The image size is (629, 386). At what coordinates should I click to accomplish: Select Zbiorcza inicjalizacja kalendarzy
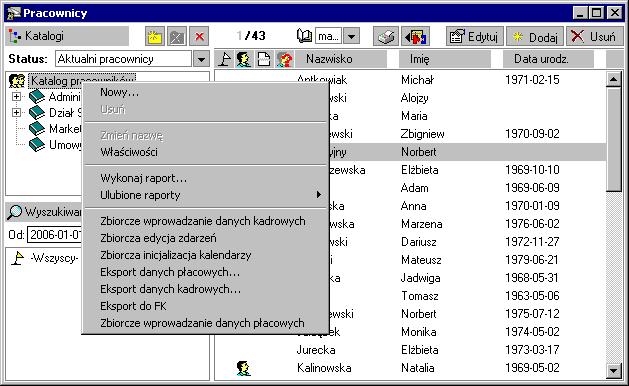[205, 255]
